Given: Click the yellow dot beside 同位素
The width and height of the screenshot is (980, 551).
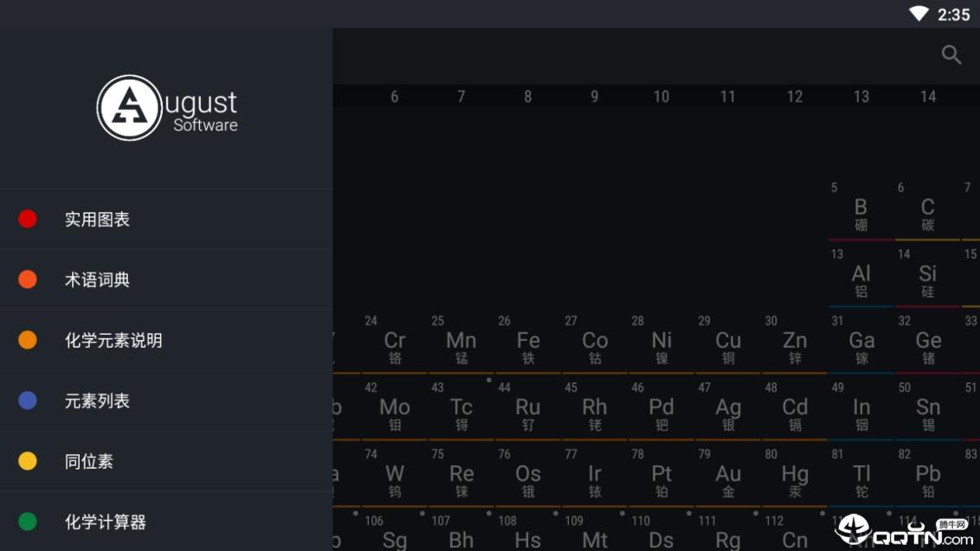Looking at the screenshot, I should tap(28, 461).
